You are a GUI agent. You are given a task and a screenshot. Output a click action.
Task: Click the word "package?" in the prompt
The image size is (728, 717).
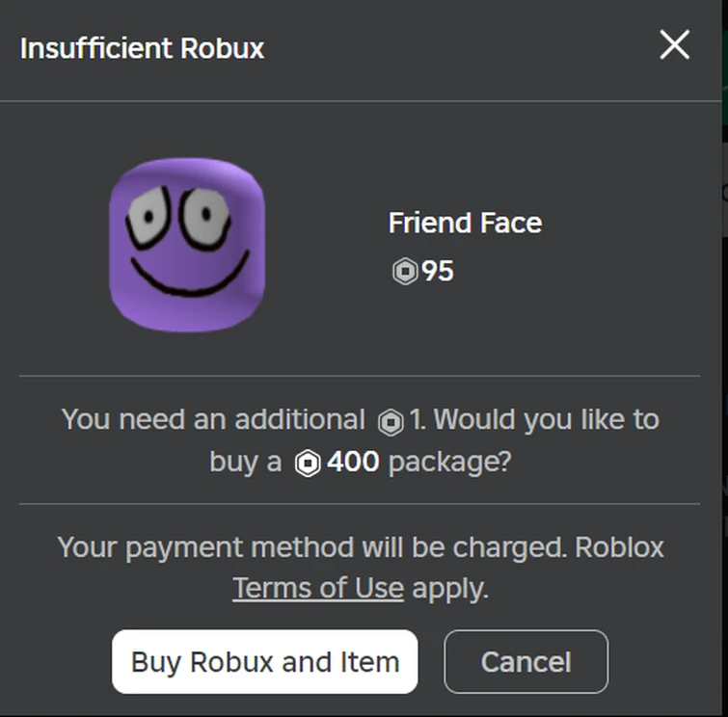click(448, 463)
